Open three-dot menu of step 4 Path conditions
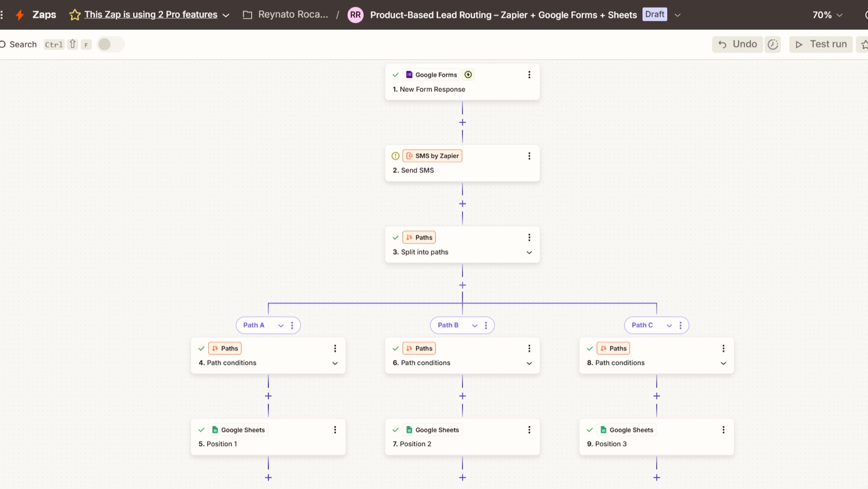Image resolution: width=868 pixels, height=489 pixels. 335,349
